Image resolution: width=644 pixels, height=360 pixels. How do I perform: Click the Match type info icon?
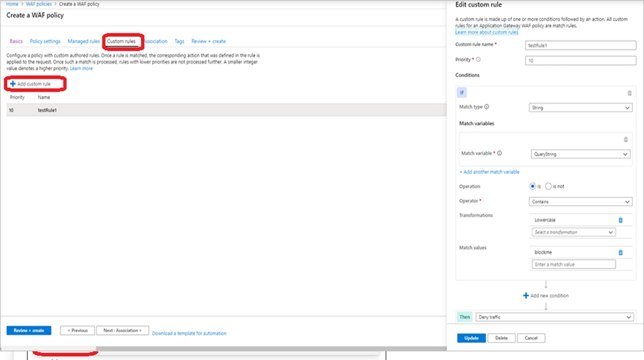(487, 107)
